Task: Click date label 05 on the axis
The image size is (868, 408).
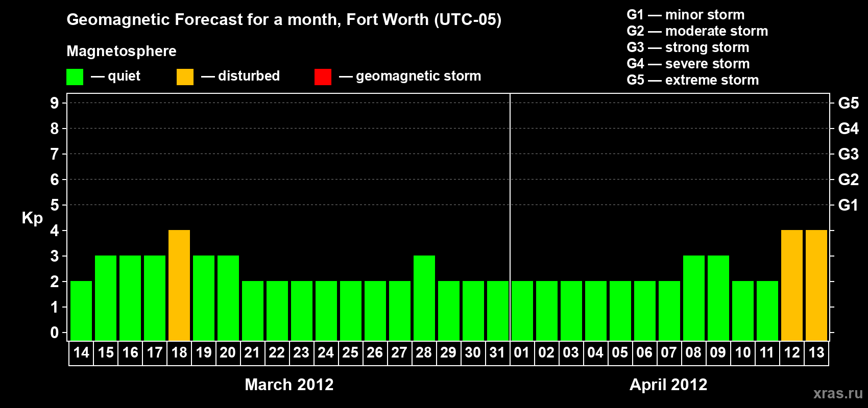Action: click(620, 353)
